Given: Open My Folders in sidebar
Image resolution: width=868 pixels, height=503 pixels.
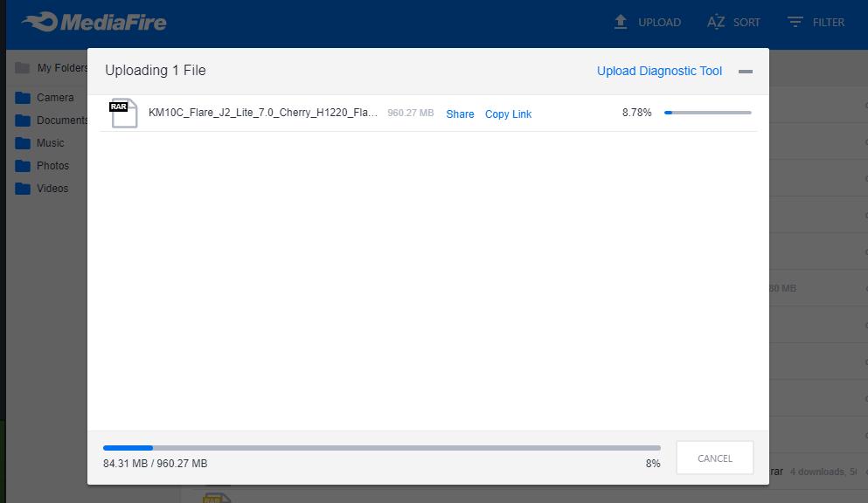Looking at the screenshot, I should point(62,68).
